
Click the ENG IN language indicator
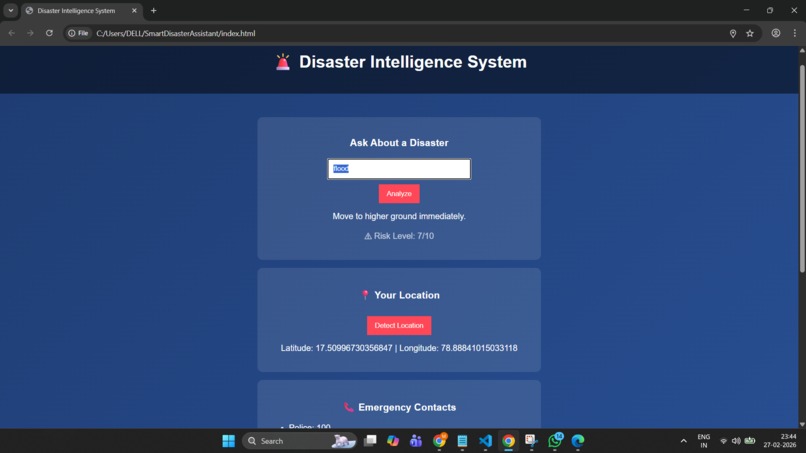click(704, 441)
